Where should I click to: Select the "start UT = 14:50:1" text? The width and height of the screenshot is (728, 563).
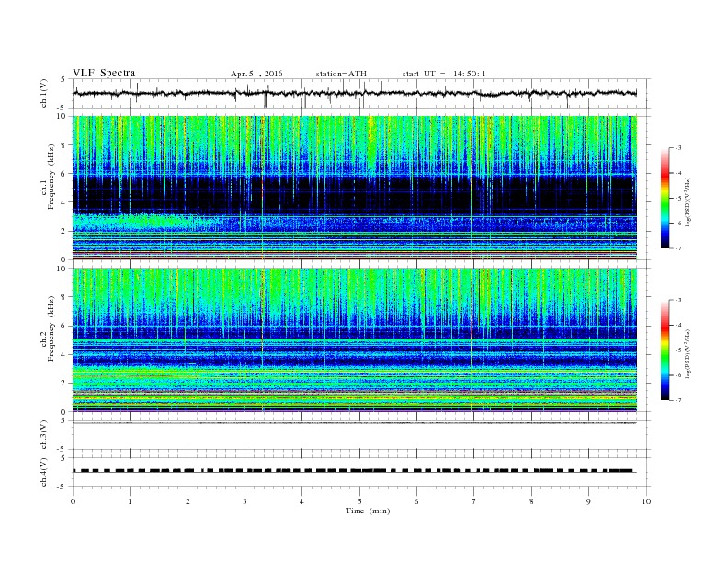pyautogui.click(x=444, y=74)
